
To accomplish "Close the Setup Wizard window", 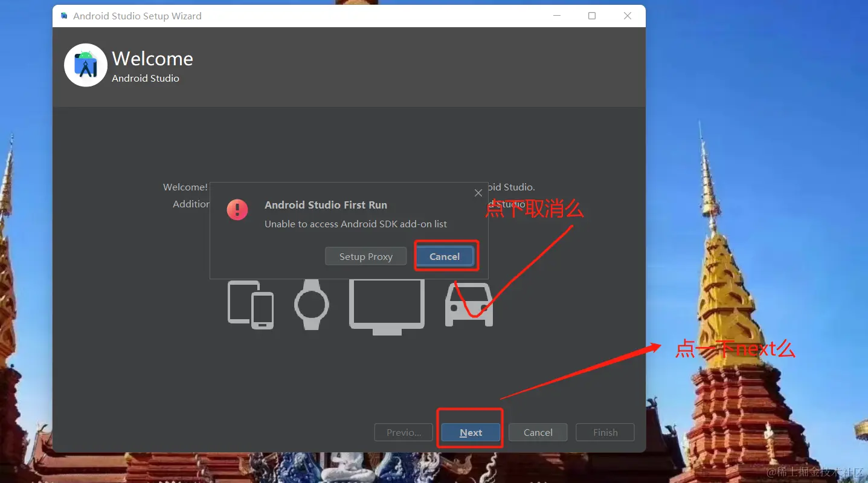I will pos(628,16).
